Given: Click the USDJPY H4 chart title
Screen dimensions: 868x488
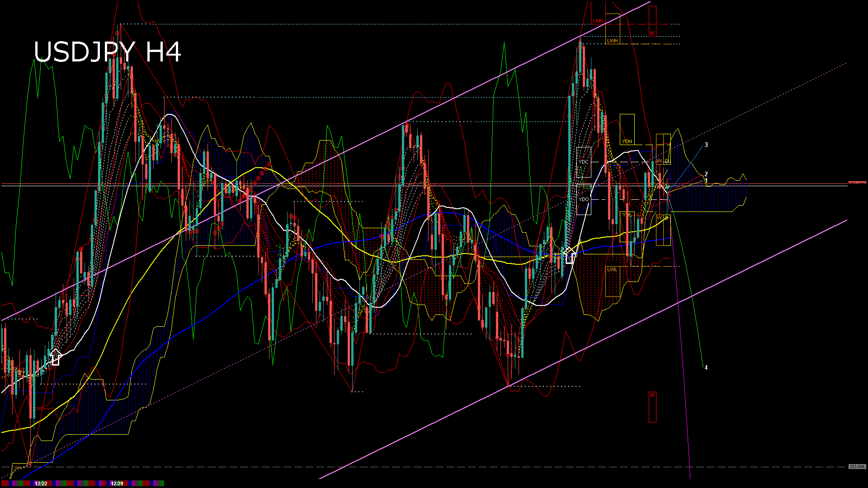Looking at the screenshot, I should (108, 52).
